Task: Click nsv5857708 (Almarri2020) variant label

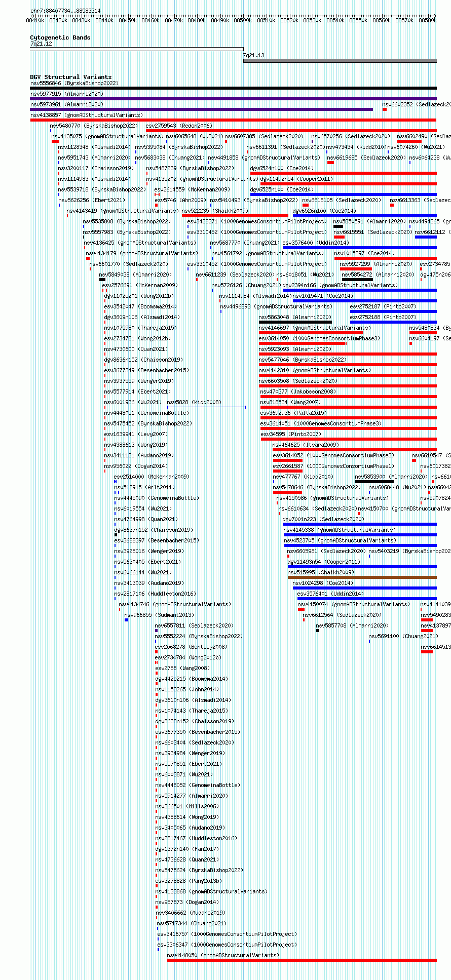Action: click(x=353, y=625)
